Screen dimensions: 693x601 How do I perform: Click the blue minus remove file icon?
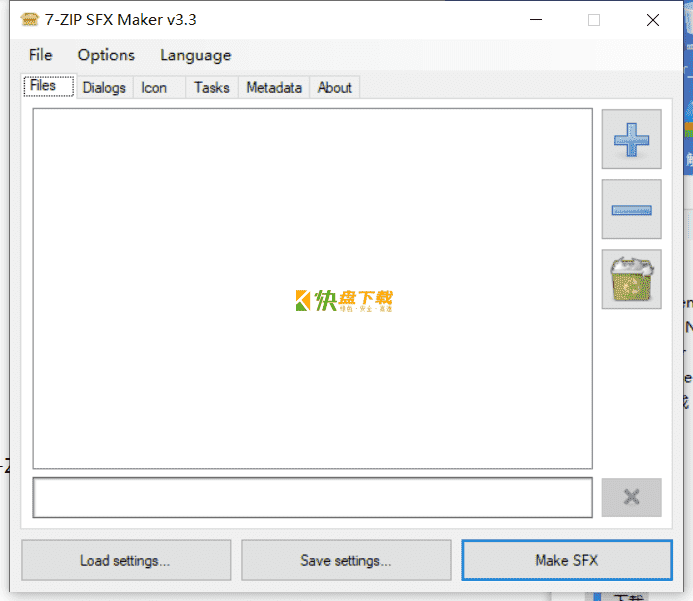coord(631,209)
